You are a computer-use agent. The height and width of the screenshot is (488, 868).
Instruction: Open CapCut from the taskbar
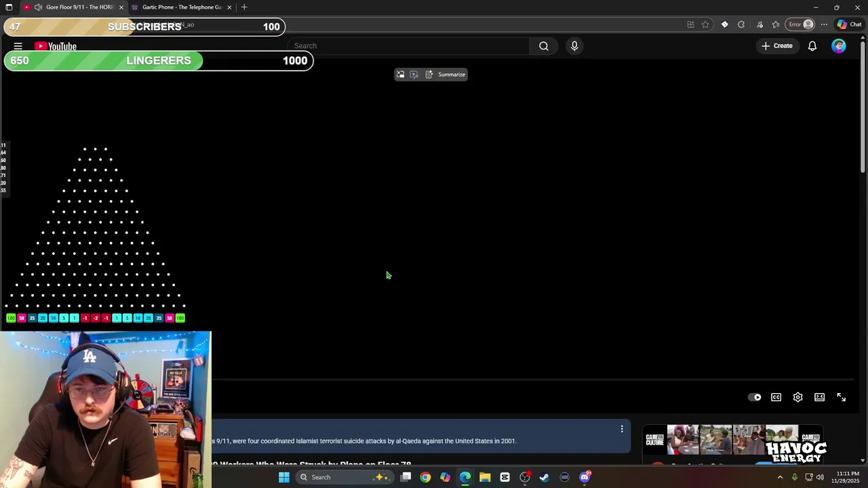tap(505, 477)
